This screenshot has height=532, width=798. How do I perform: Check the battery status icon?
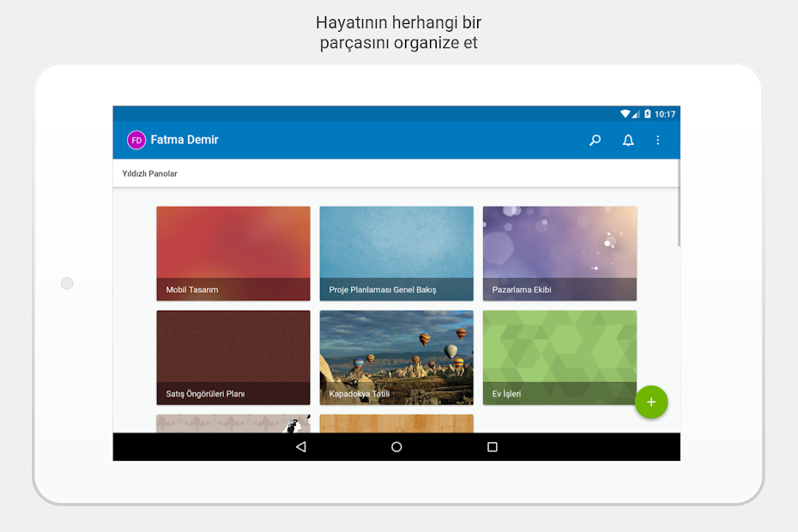[x=647, y=114]
